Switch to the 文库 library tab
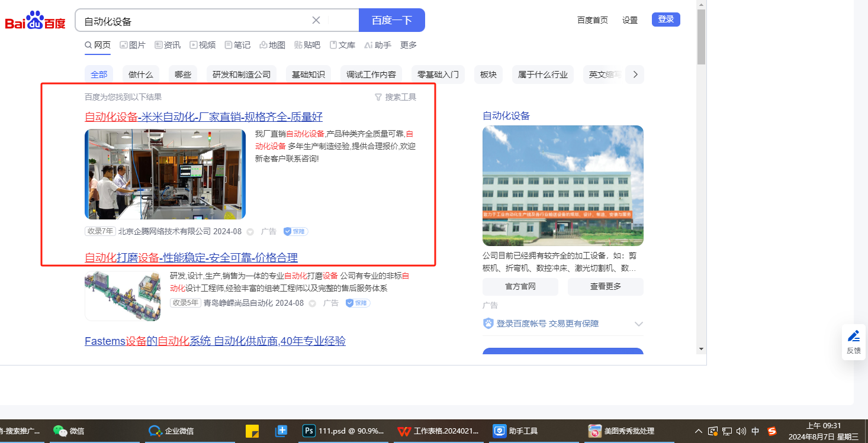This screenshot has width=868, height=443. 342,45
